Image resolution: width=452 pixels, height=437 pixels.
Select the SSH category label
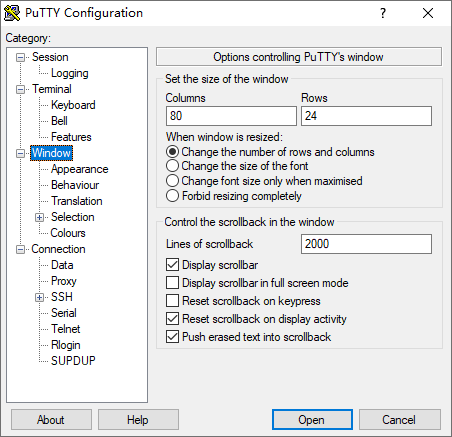tap(62, 297)
